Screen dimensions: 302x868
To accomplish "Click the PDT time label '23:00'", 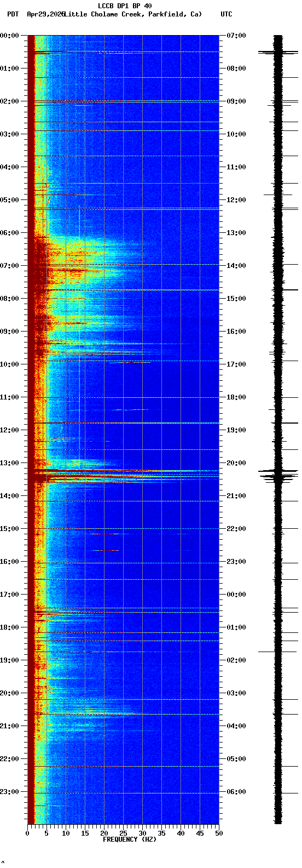I will [9, 792].
